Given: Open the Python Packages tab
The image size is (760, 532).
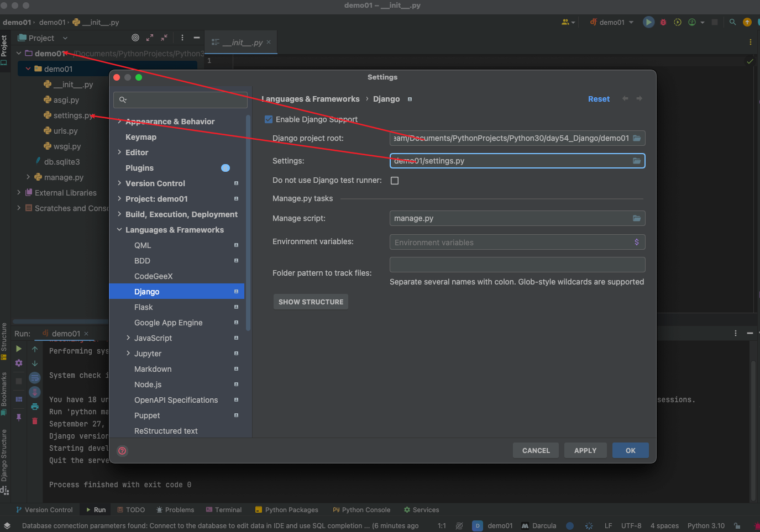Looking at the screenshot, I should click(x=287, y=510).
